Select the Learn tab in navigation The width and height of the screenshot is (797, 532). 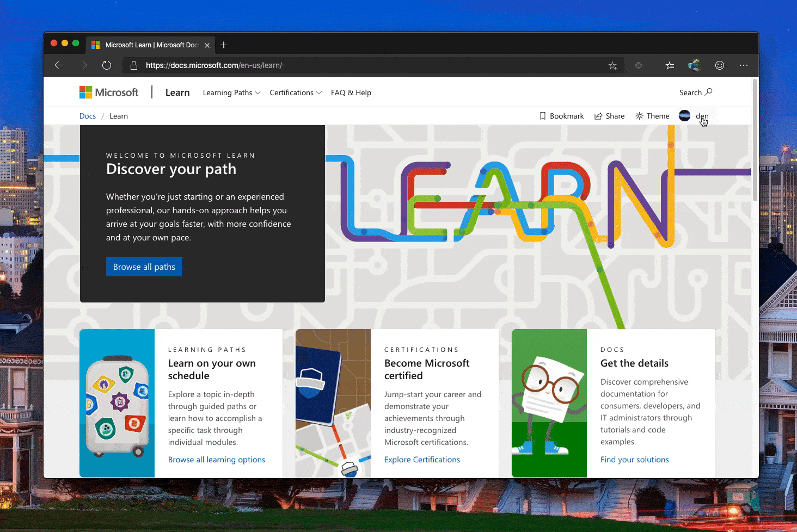[x=177, y=92]
